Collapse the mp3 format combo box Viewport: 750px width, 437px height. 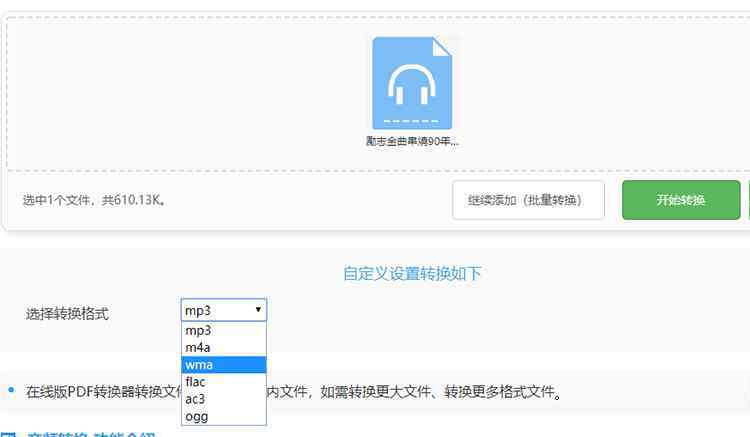coord(223,311)
